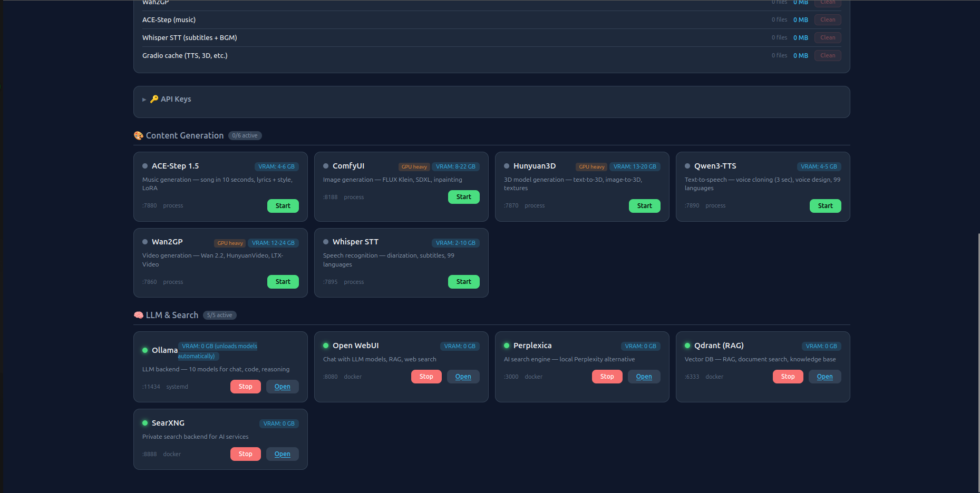Click the Hunyuan3D gray status dot
This screenshot has width=980, height=493.
(507, 166)
